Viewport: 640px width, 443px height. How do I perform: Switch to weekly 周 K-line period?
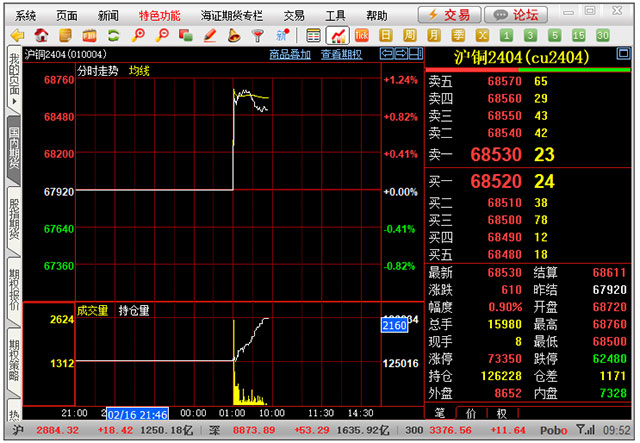(x=410, y=36)
